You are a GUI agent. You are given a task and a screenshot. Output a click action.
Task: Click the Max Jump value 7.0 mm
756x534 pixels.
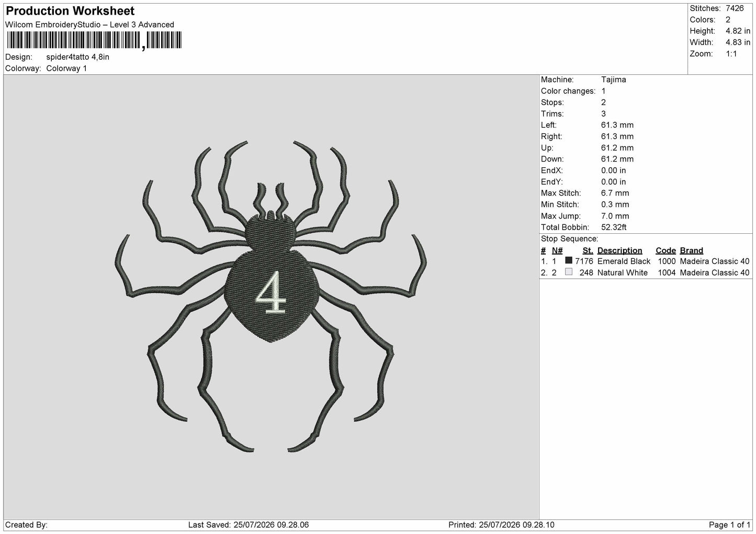pyautogui.click(x=615, y=216)
